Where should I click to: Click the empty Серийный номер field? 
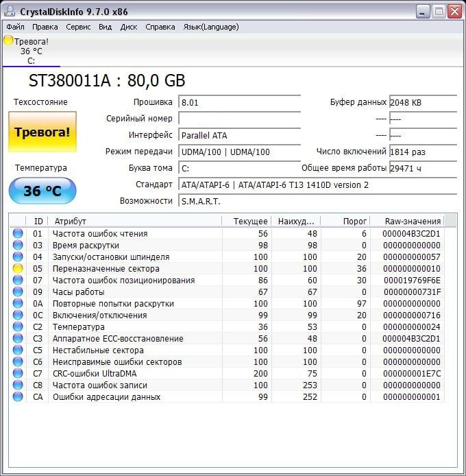(x=239, y=119)
